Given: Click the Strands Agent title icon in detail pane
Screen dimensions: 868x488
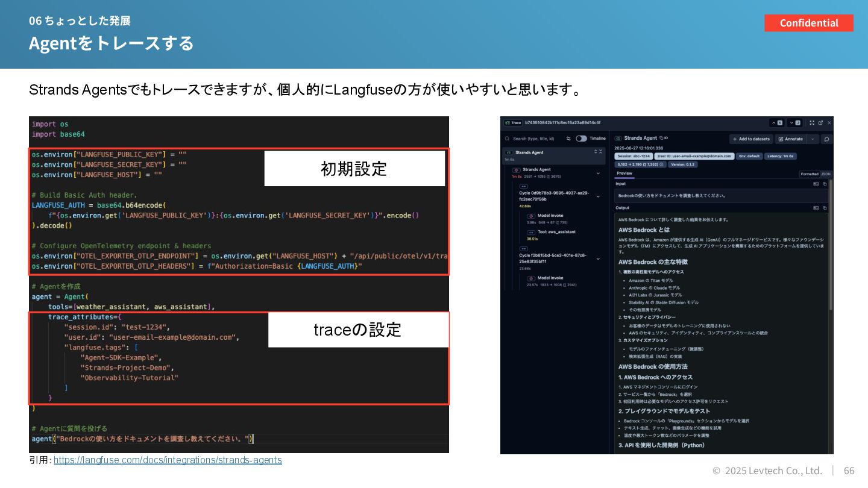Looking at the screenshot, I should coord(618,139).
